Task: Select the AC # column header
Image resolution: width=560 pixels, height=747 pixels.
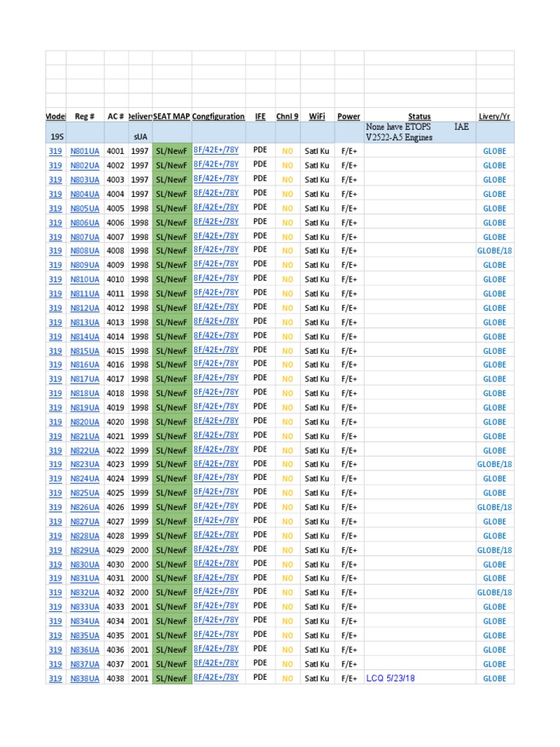Action: pyautogui.click(x=116, y=116)
